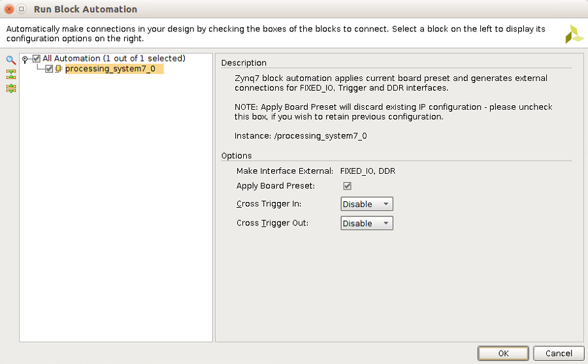588x364 pixels.
Task: Open the Cross Trigger In dropdown
Action: point(367,204)
